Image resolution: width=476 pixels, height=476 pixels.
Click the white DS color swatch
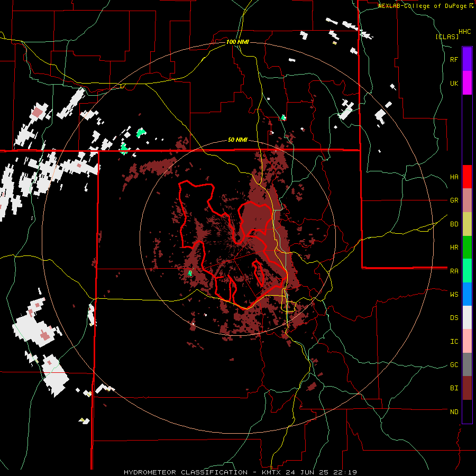pyautogui.click(x=467, y=317)
